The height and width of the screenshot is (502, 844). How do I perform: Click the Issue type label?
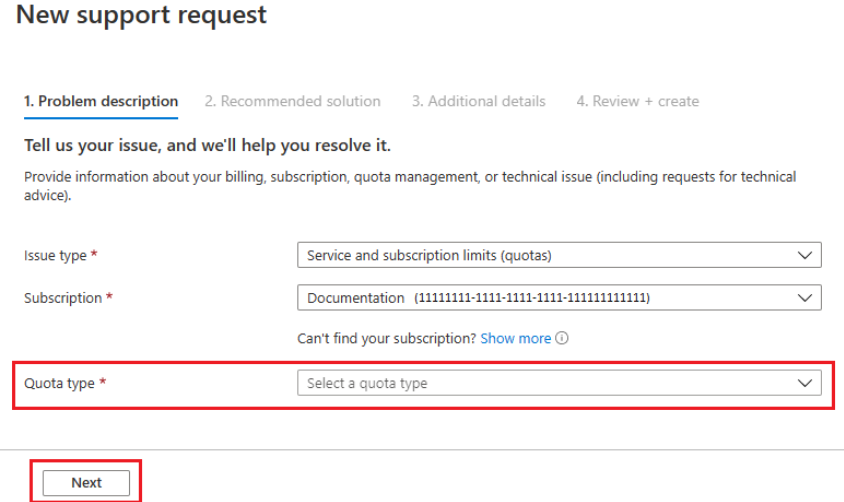pyautogui.click(x=55, y=255)
